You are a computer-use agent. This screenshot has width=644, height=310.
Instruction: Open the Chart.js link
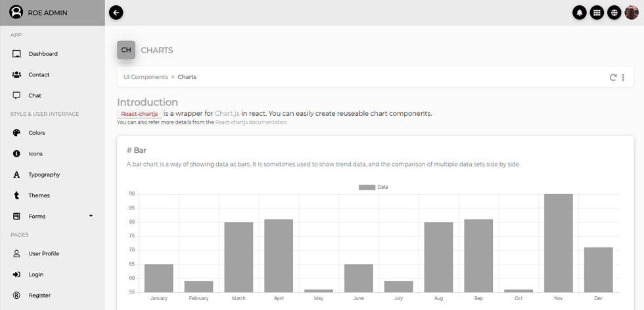tap(227, 113)
